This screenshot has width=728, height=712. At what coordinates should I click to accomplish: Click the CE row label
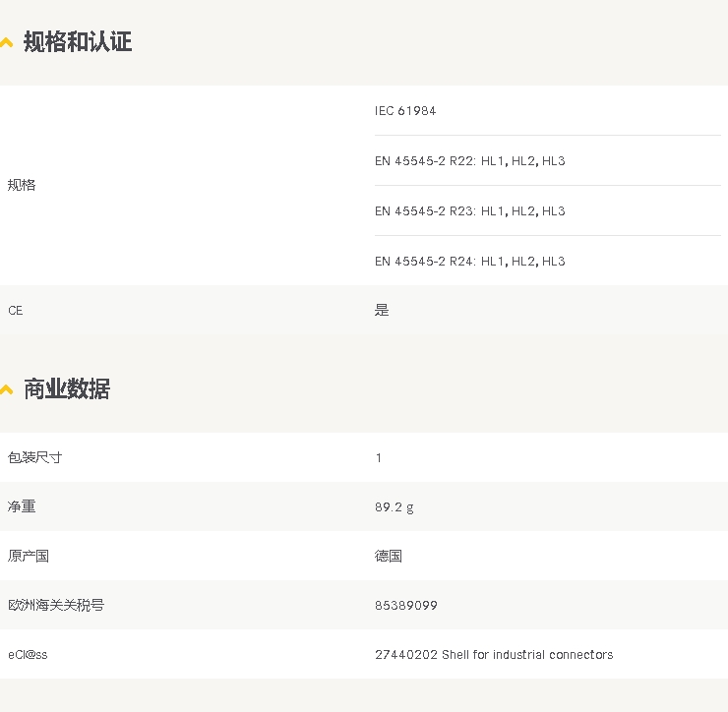pos(15,311)
